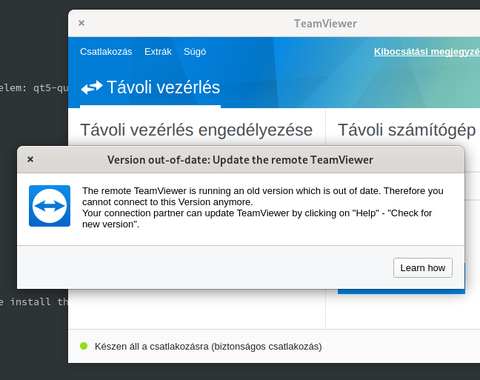The width and height of the screenshot is (480, 380).
Task: Click the TeamViewer window title bar text
Action: [325, 24]
